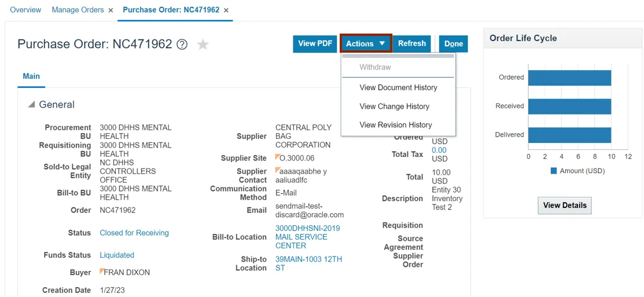The height and width of the screenshot is (297, 644).
Task: Click the Amount (USD) legend swatch
Action: [554, 171]
